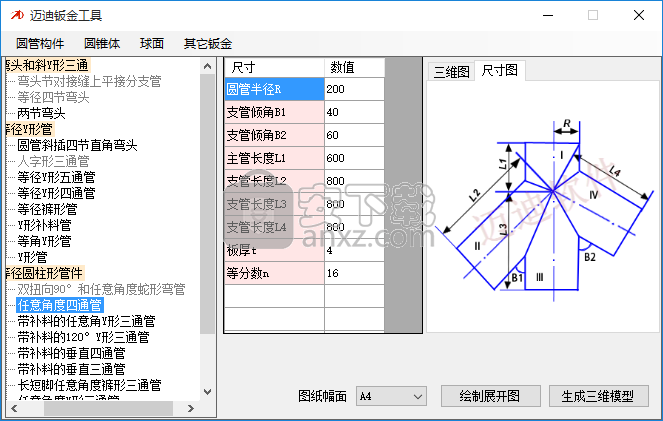Click the tree category ending in 径圆柱形管件
Image resolution: width=663 pixels, height=421 pixels.
click(x=45, y=273)
